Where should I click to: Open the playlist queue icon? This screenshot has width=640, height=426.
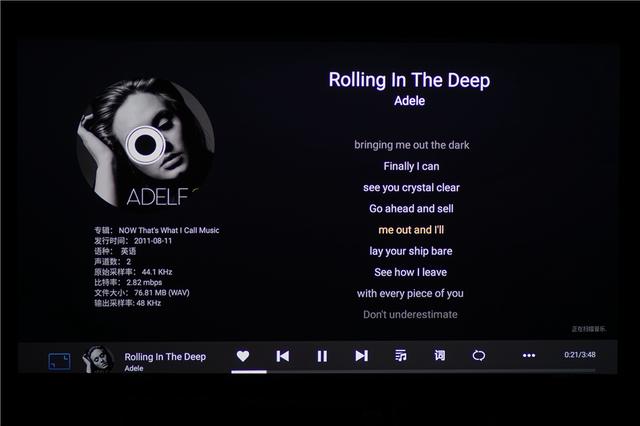(400, 356)
